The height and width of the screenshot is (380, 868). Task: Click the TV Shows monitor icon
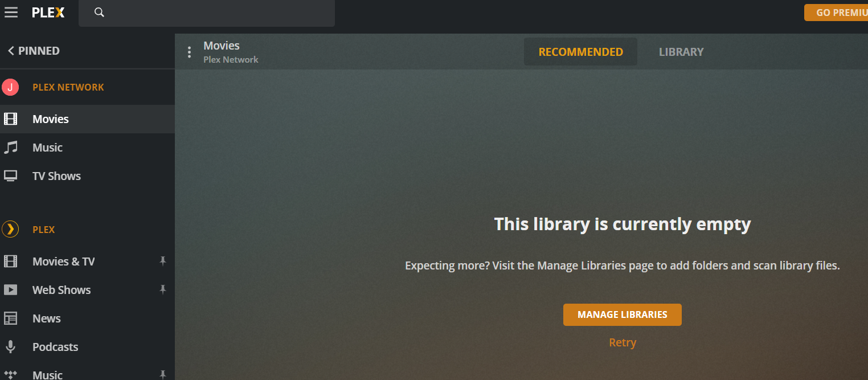coord(11,176)
